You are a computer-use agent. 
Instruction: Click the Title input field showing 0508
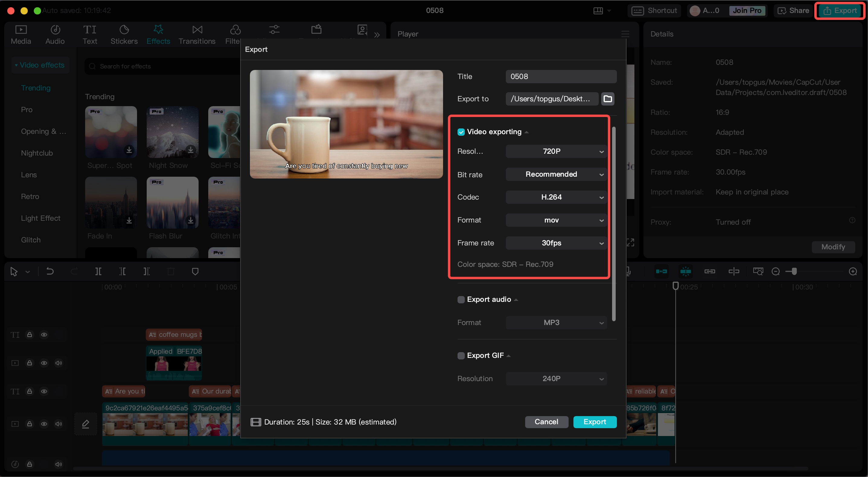(561, 76)
